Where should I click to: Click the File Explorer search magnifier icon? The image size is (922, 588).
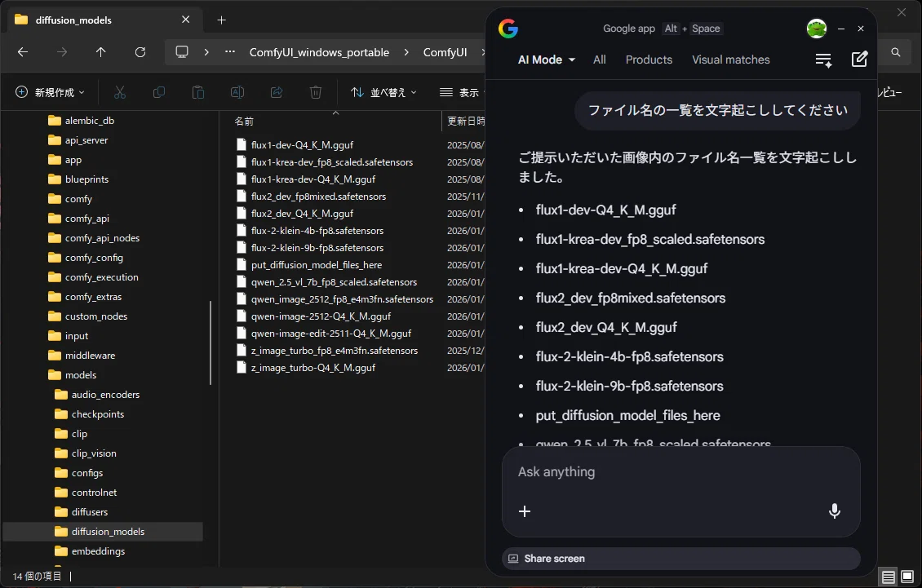click(x=896, y=52)
